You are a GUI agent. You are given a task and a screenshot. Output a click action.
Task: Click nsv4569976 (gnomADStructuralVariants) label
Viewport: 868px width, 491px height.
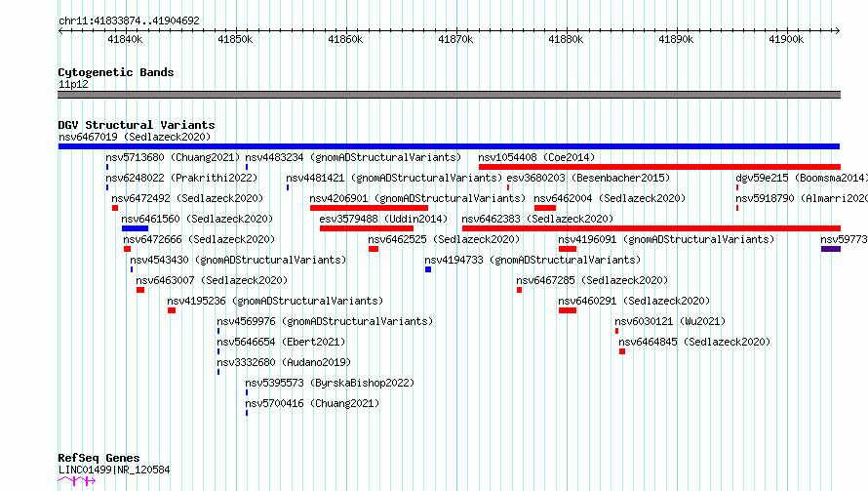(325, 321)
